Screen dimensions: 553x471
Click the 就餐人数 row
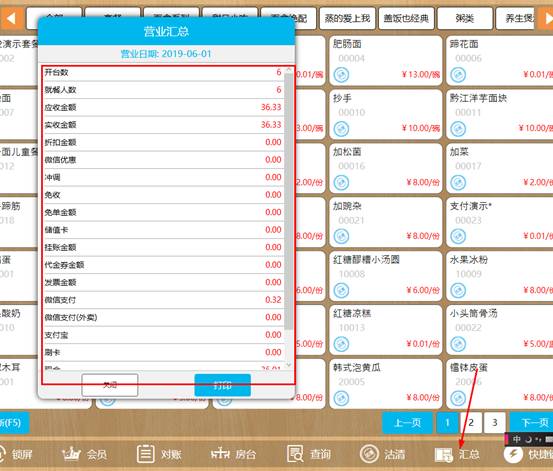[x=164, y=90]
